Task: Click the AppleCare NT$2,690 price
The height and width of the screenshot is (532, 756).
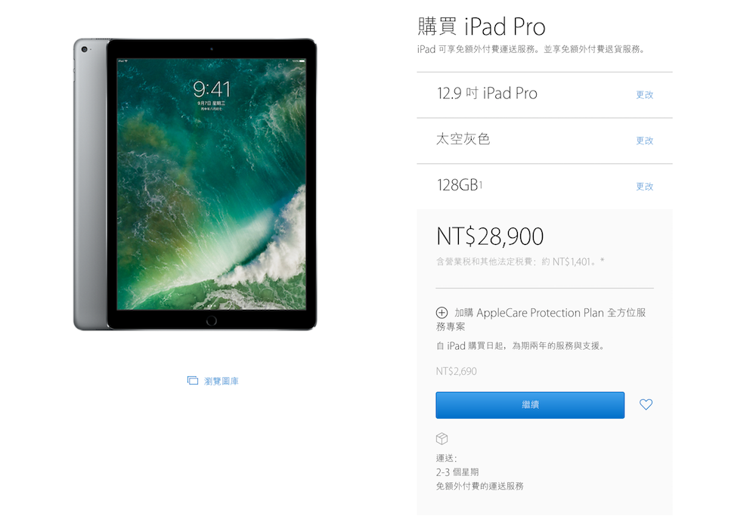Action: [456, 371]
